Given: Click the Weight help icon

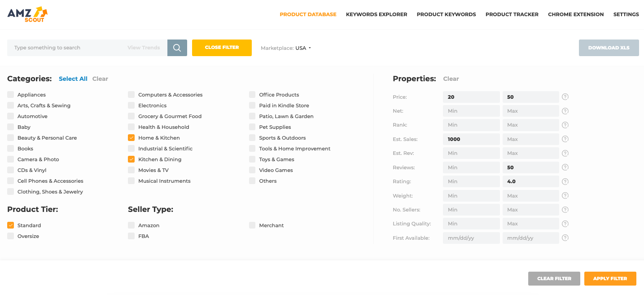Looking at the screenshot, I should click(x=565, y=195).
